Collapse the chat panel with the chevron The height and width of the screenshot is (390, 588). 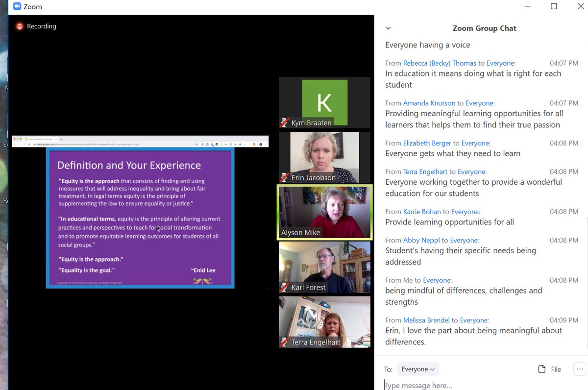(388, 28)
